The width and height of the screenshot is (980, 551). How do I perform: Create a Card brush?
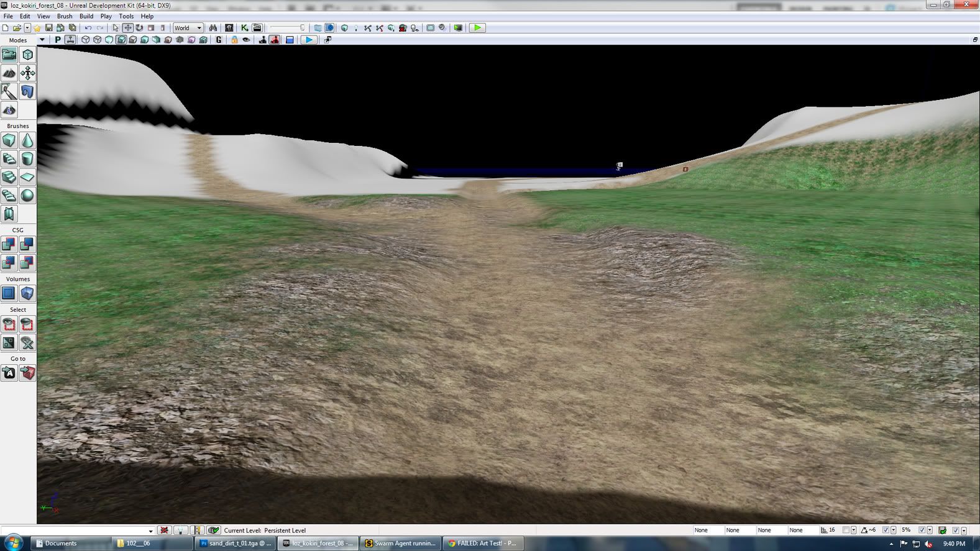coord(9,214)
